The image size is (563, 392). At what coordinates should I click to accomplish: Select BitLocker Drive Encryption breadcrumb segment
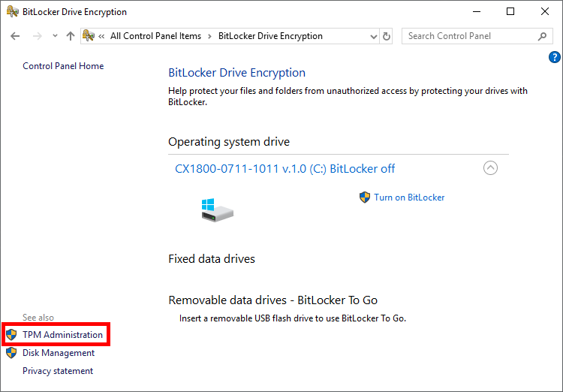pos(270,36)
